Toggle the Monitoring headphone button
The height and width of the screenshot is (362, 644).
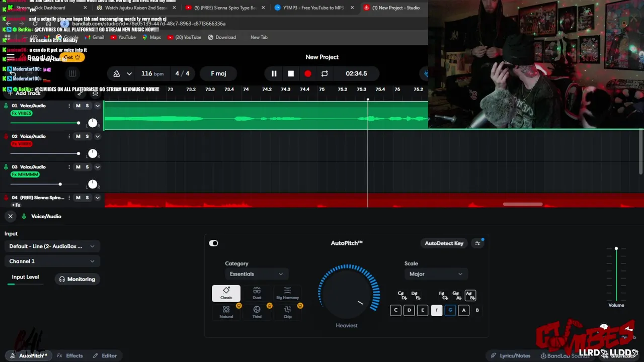[x=77, y=279]
